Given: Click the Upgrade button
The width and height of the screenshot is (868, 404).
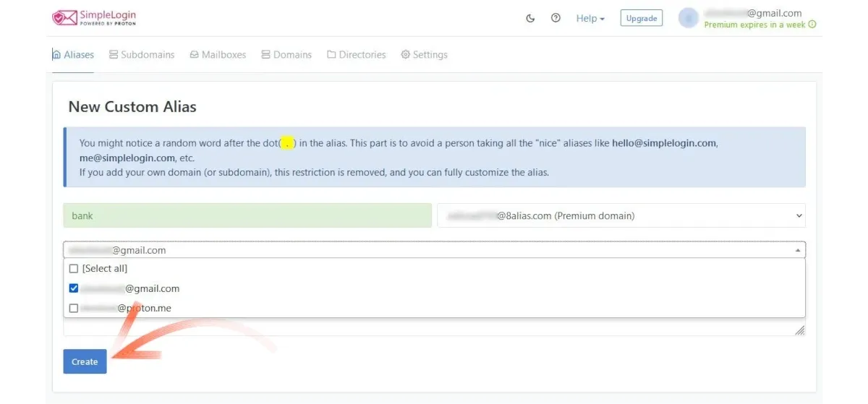Looking at the screenshot, I should 641,19.
